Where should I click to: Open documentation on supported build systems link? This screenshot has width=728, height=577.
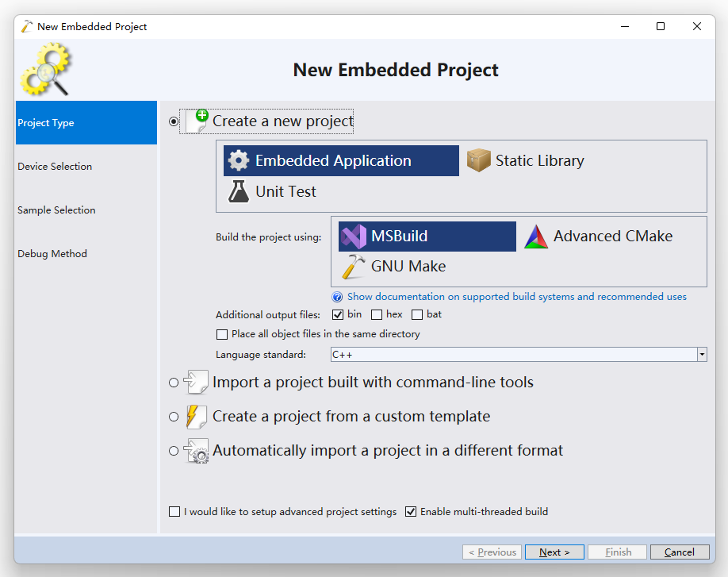pos(517,296)
